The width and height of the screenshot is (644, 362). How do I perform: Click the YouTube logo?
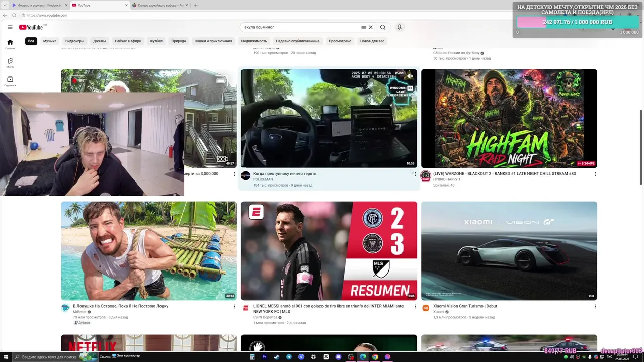pyautogui.click(x=31, y=27)
